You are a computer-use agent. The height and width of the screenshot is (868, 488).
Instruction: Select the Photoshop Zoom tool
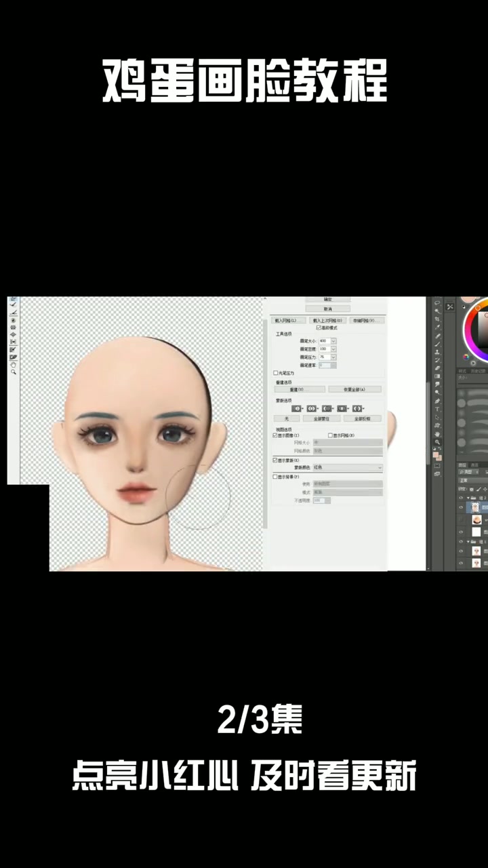pos(437,441)
